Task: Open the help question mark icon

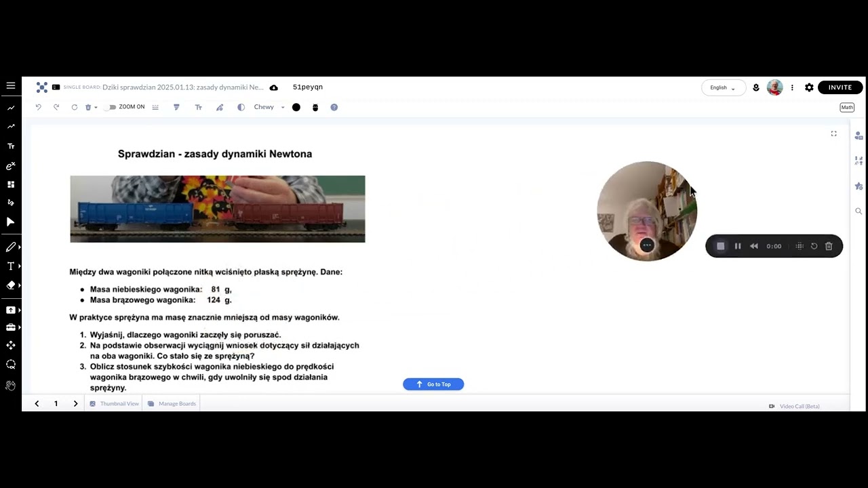Action: point(334,107)
